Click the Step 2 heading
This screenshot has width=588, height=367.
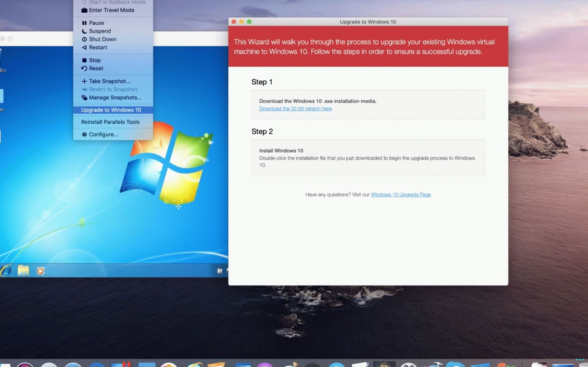coord(262,132)
